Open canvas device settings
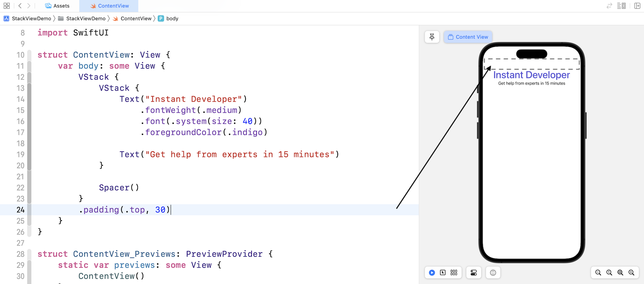Screen dimensions: 644x284 click(x=474, y=273)
